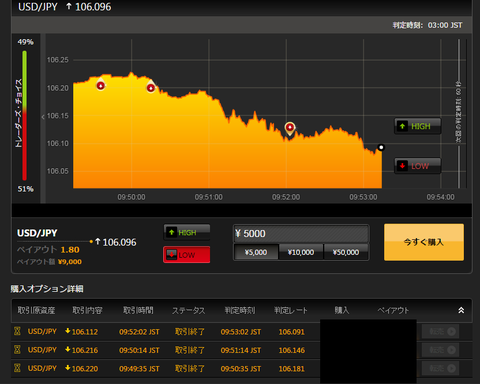This screenshot has width=480, height=384.
Task: Click hourglass icon in the 106.220 row
Action: 17,368
